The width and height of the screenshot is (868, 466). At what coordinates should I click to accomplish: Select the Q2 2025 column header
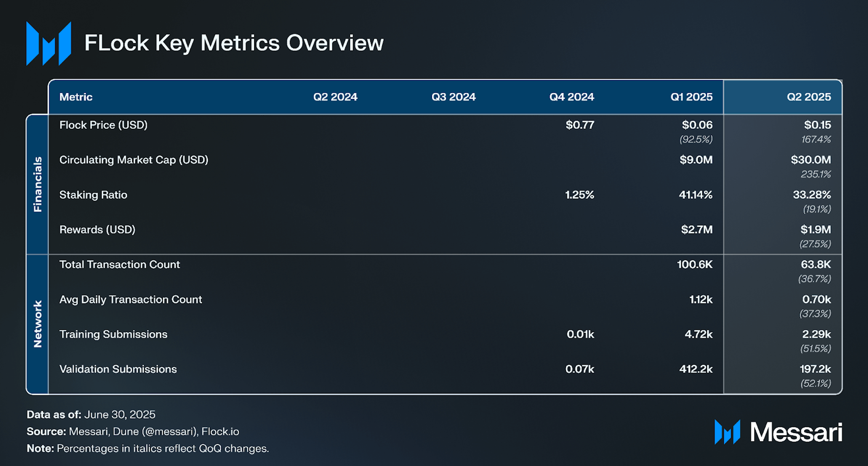pyautogui.click(x=808, y=97)
